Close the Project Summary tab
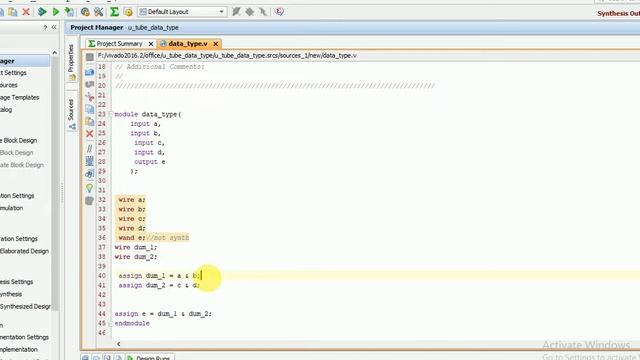The width and height of the screenshot is (640, 360). click(151, 44)
